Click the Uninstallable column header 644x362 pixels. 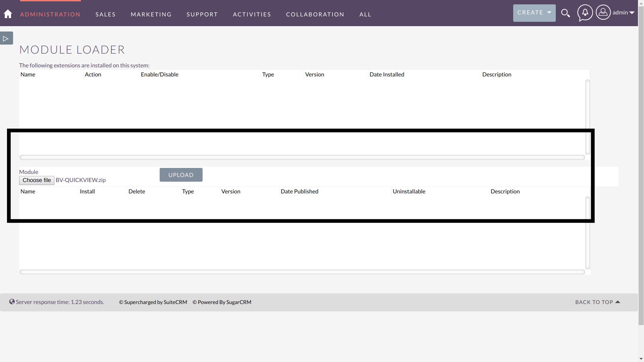(x=409, y=191)
